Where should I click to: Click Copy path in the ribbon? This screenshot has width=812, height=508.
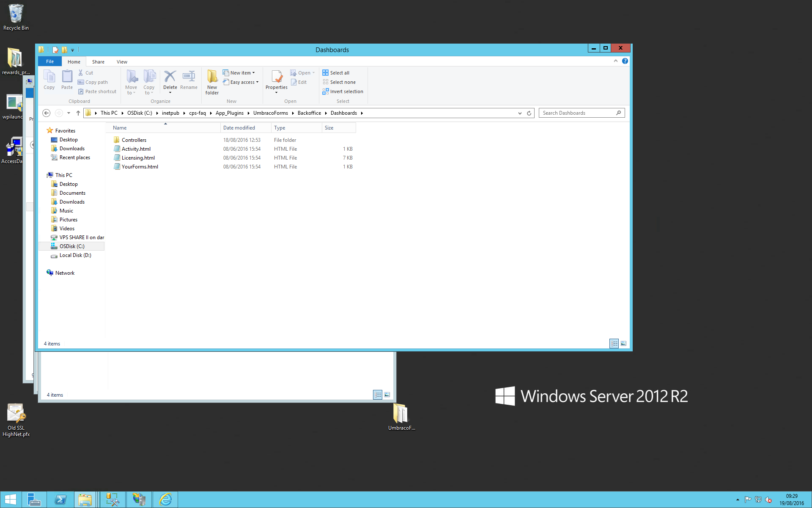93,82
